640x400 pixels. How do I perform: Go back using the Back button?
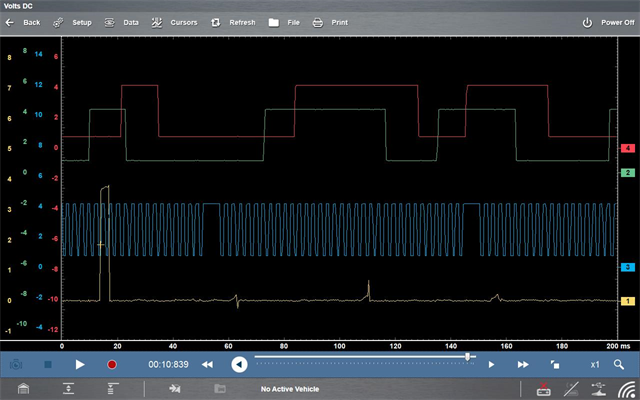tap(24, 21)
